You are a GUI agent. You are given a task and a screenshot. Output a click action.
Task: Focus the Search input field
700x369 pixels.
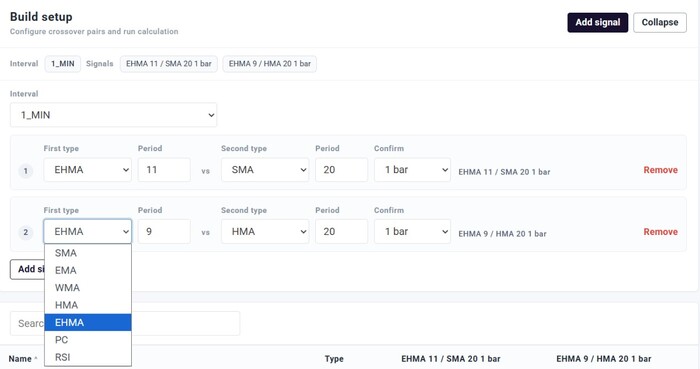pos(125,323)
